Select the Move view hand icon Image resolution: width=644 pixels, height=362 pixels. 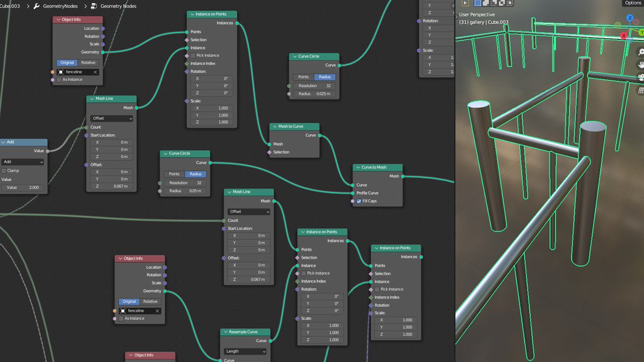(x=640, y=64)
